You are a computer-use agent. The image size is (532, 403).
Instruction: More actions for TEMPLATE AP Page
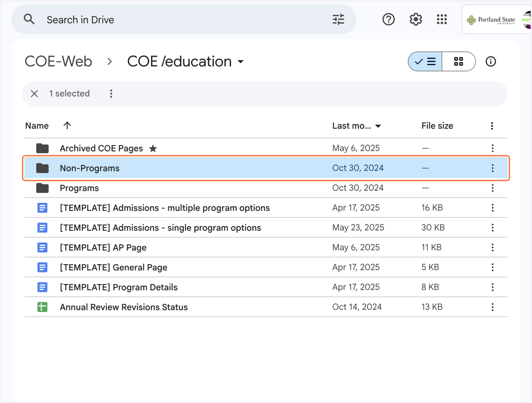click(492, 248)
